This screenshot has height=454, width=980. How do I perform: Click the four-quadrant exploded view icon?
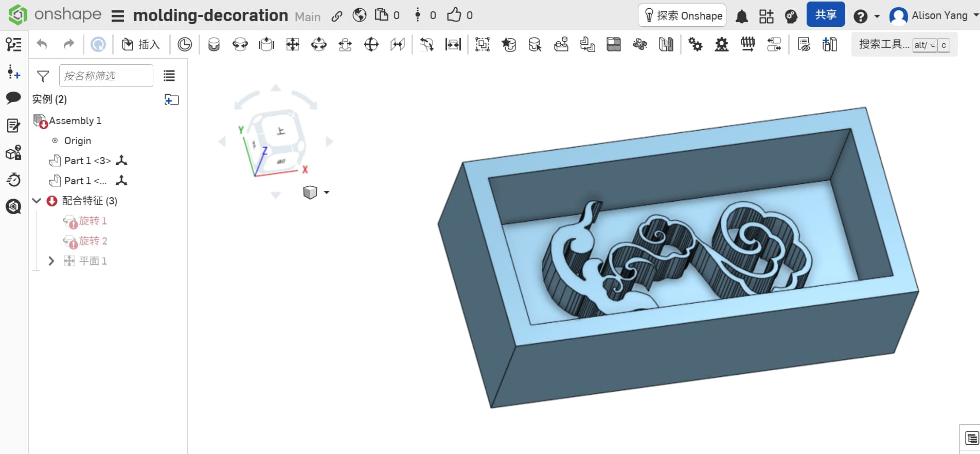pos(614,45)
